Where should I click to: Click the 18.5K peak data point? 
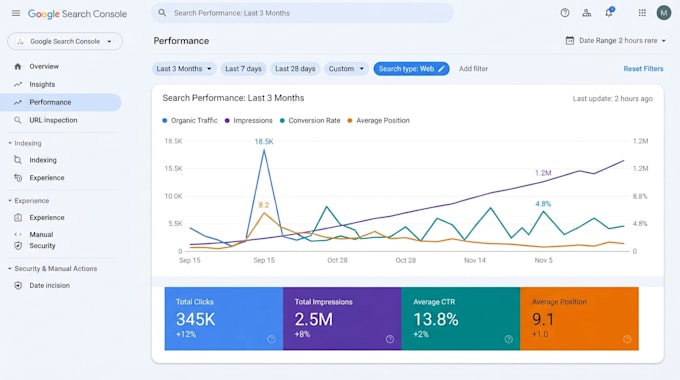point(264,150)
